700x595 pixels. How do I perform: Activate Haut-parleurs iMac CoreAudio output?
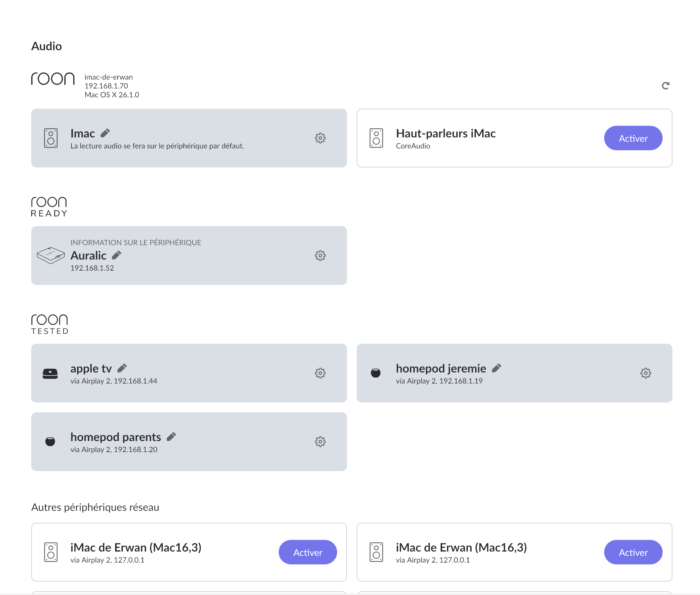(633, 138)
